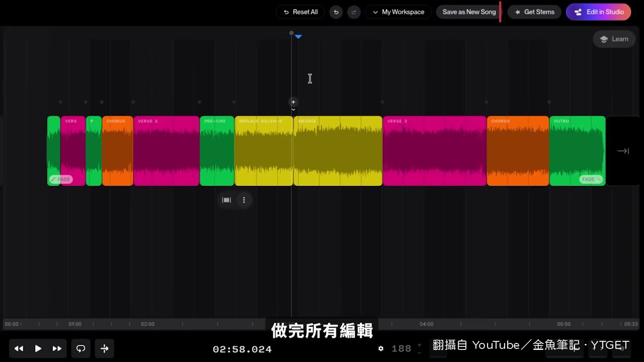Screen dimensions: 644x362
Task: Select the CHORUS section before OUTRO
Action: (x=518, y=151)
